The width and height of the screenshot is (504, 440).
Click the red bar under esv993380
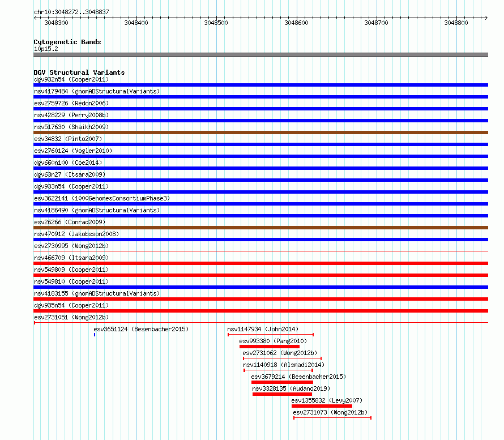click(270, 347)
